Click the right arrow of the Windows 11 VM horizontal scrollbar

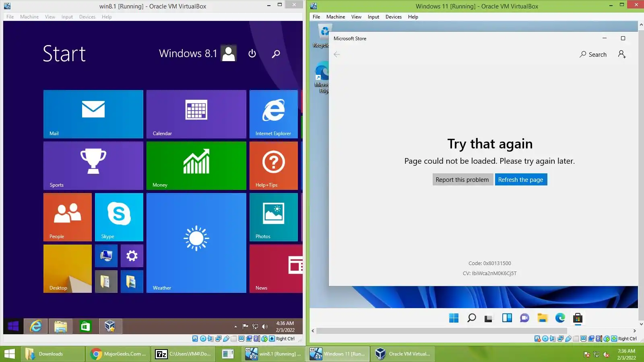tap(634, 331)
